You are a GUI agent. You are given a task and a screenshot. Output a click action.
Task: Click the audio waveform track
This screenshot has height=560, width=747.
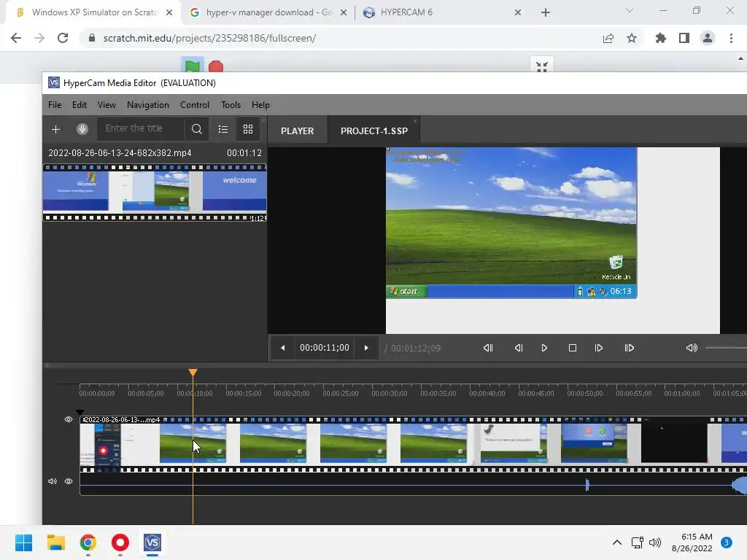tap(413, 485)
